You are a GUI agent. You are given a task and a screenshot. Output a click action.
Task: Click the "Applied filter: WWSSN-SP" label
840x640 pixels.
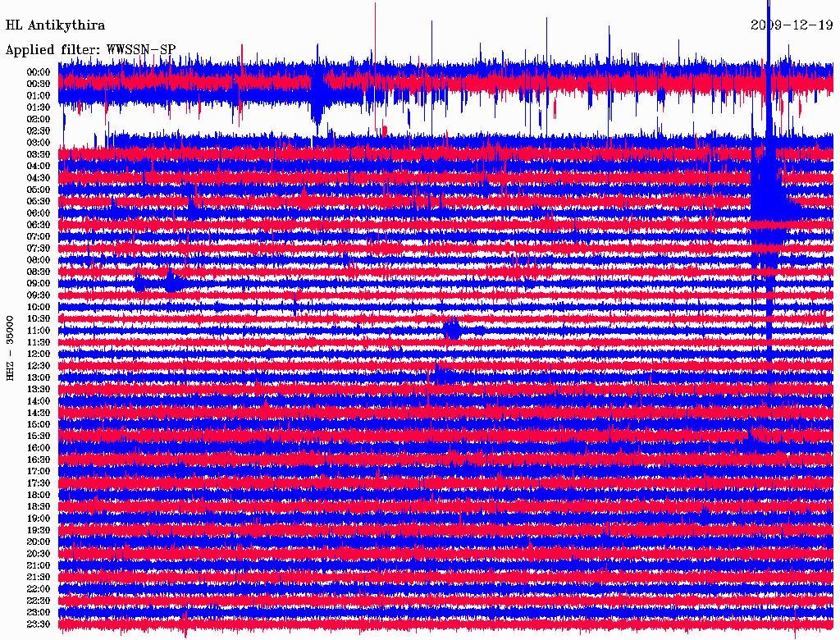coord(90,50)
